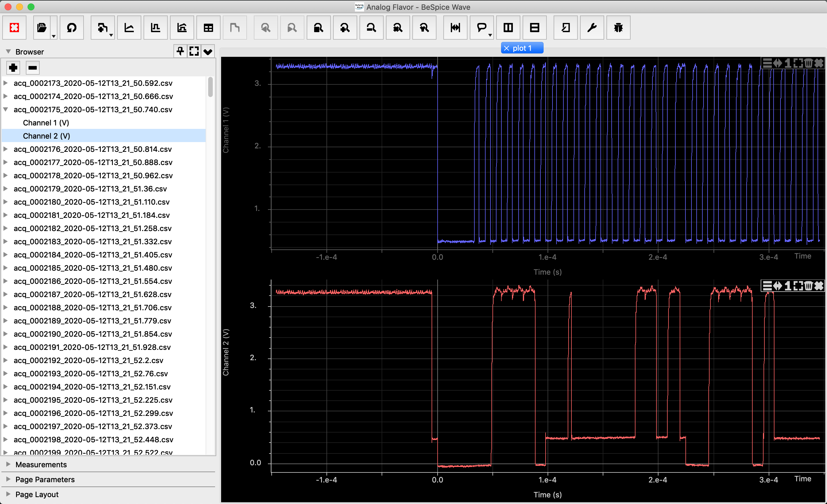Click the bug report icon
The image size is (827, 504).
pyautogui.click(x=618, y=28)
